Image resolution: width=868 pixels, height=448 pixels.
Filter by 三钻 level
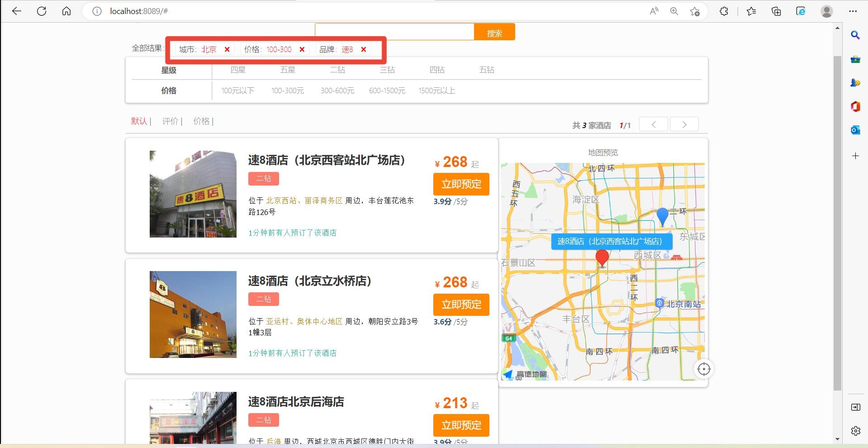click(387, 70)
